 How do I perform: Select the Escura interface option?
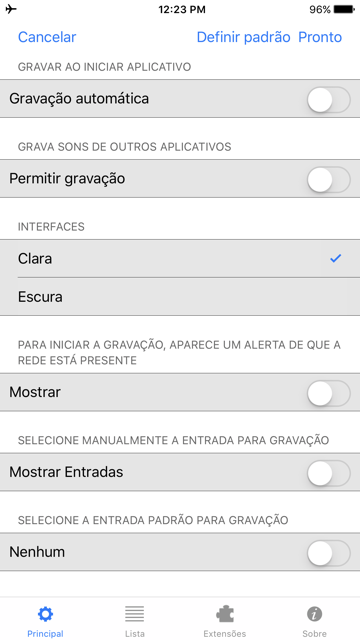[x=180, y=297]
